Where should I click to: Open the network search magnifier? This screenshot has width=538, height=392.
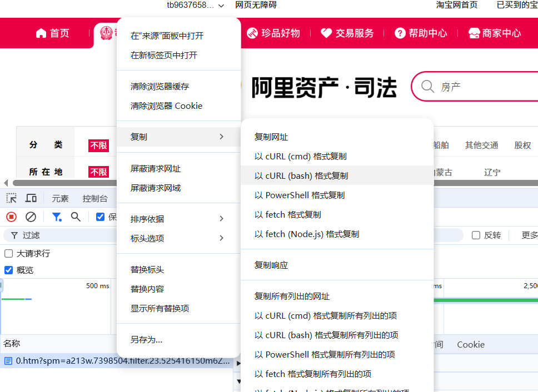(x=76, y=217)
